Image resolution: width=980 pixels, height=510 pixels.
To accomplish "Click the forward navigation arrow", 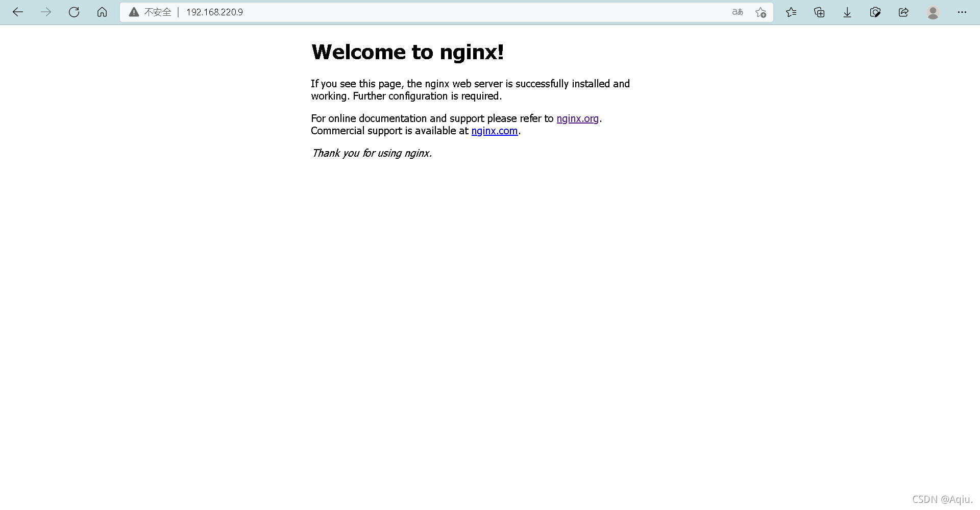I will (x=46, y=12).
